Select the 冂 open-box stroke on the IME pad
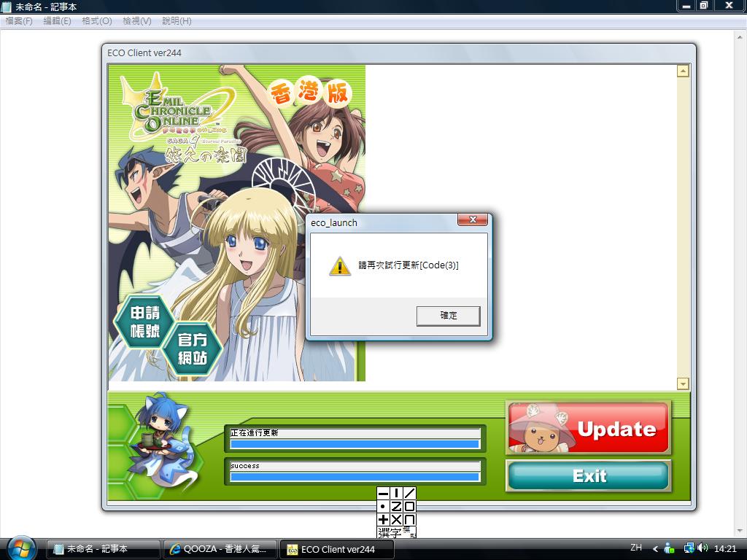 tap(409, 519)
